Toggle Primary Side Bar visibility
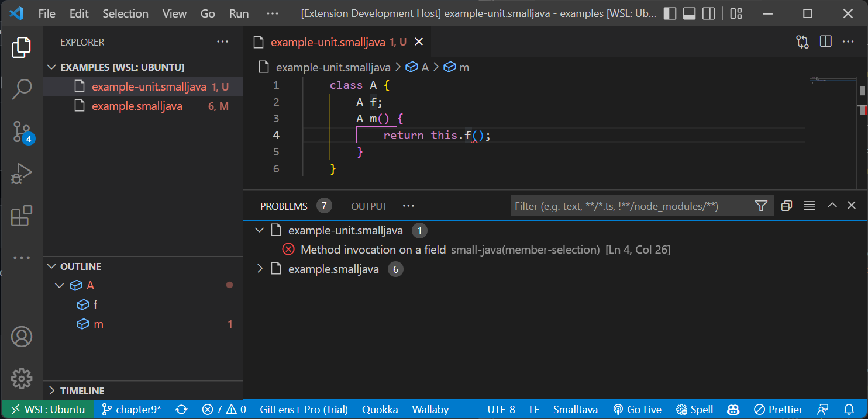Image resolution: width=868 pixels, height=419 pixels. tap(670, 13)
